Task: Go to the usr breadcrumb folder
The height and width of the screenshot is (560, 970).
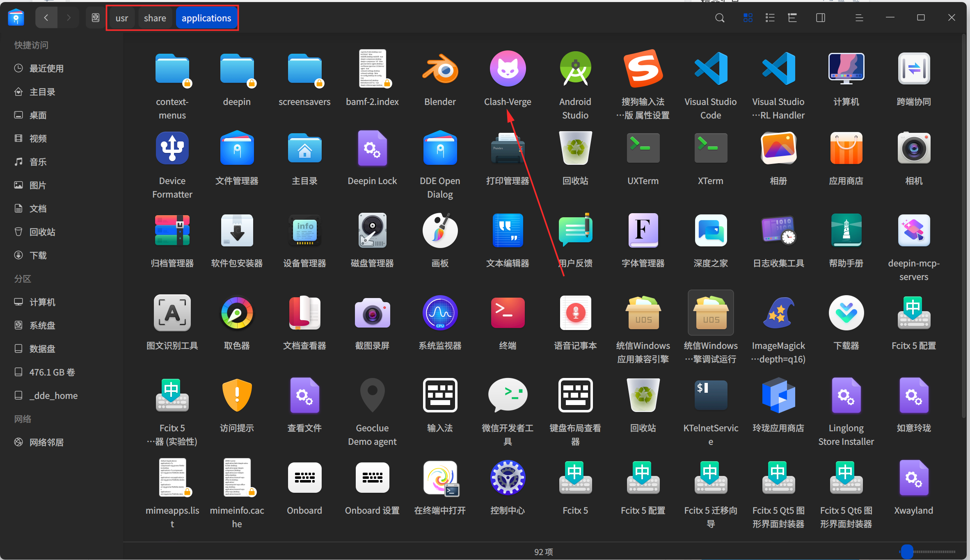Action: pos(122,18)
